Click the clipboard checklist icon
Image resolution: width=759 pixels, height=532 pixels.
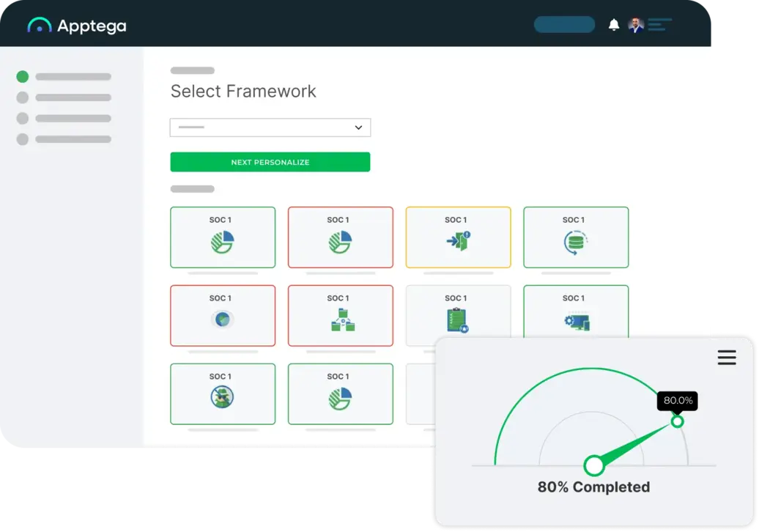[457, 320]
